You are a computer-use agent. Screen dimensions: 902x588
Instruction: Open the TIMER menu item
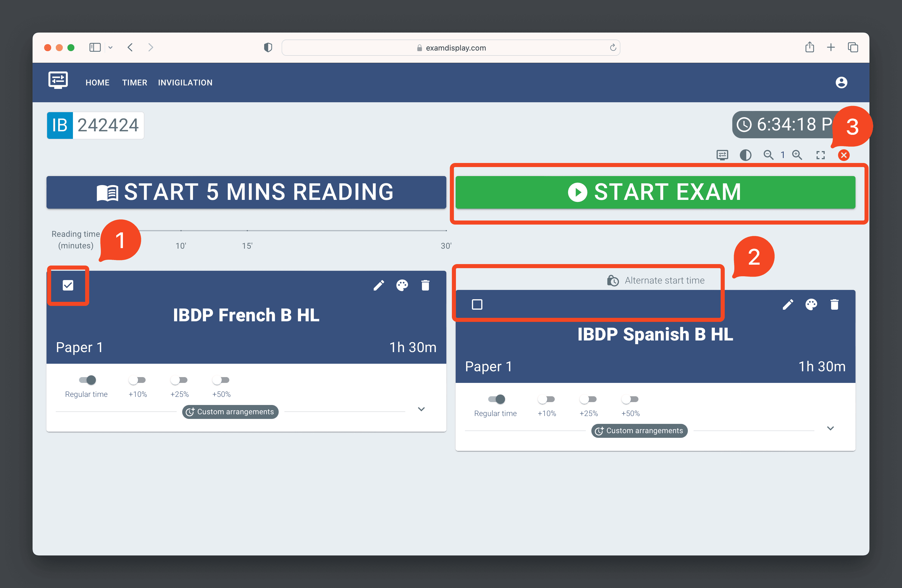click(x=135, y=83)
